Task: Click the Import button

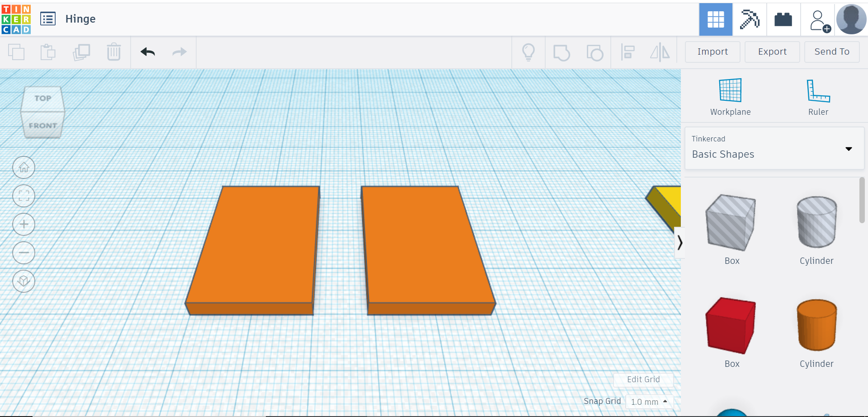Action: click(x=712, y=52)
